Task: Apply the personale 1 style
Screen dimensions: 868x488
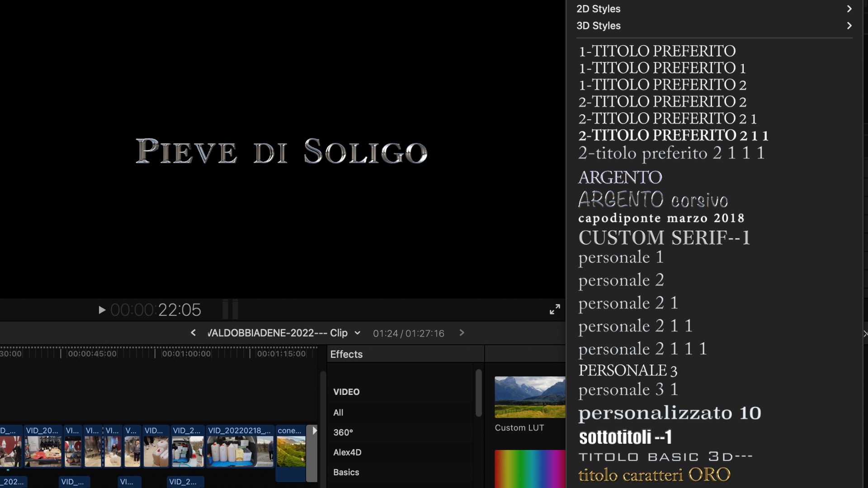Action: click(621, 258)
